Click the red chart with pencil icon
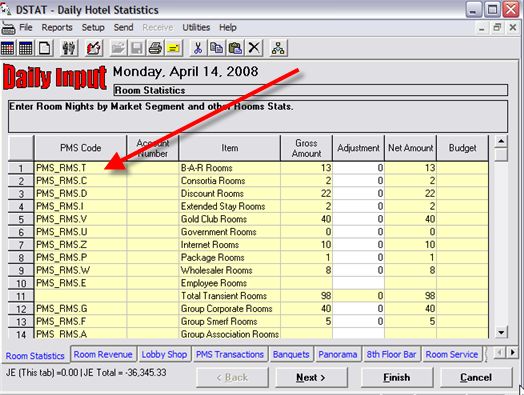Image resolution: width=524 pixels, height=395 pixels. coord(94,48)
